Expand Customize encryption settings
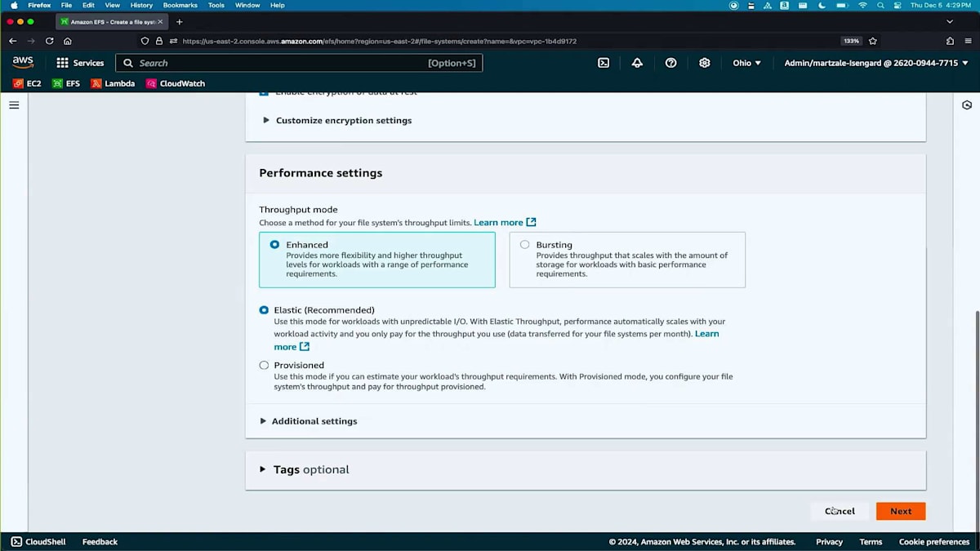 coord(336,120)
